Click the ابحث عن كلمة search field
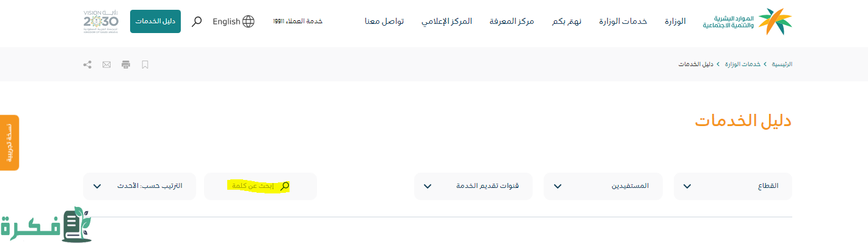 point(261,186)
